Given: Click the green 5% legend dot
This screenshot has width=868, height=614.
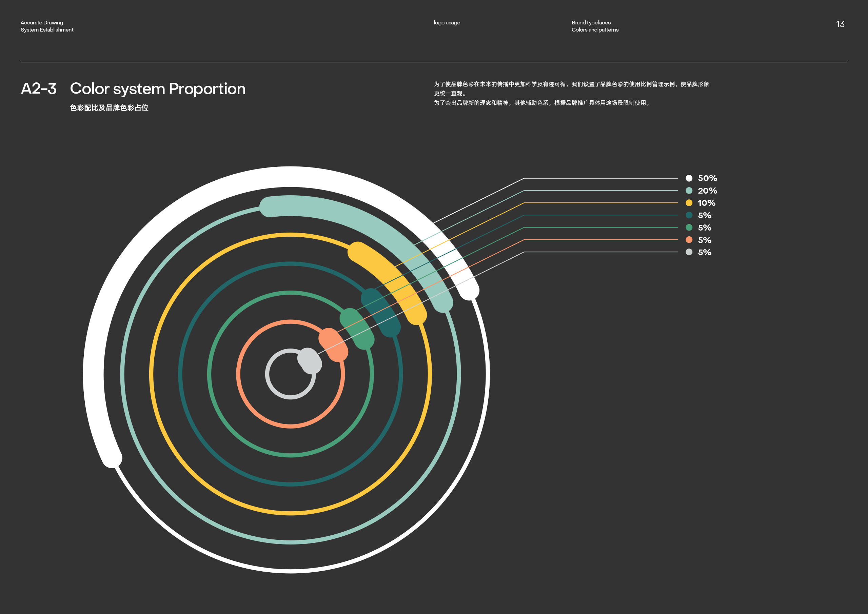Looking at the screenshot, I should click(x=689, y=227).
